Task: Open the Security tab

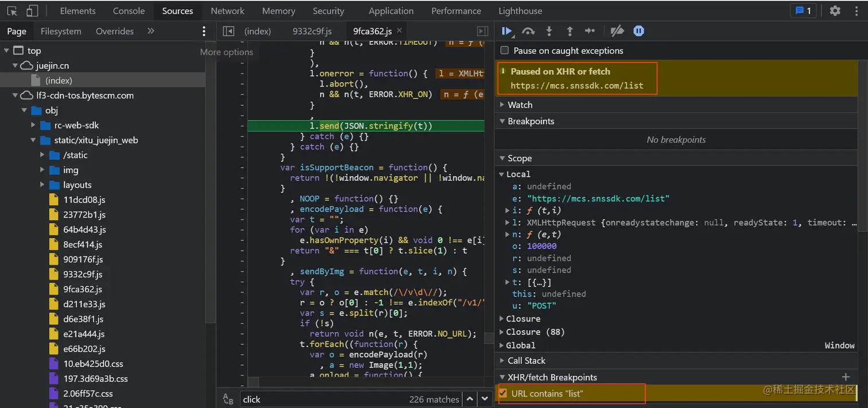Action: [x=328, y=11]
